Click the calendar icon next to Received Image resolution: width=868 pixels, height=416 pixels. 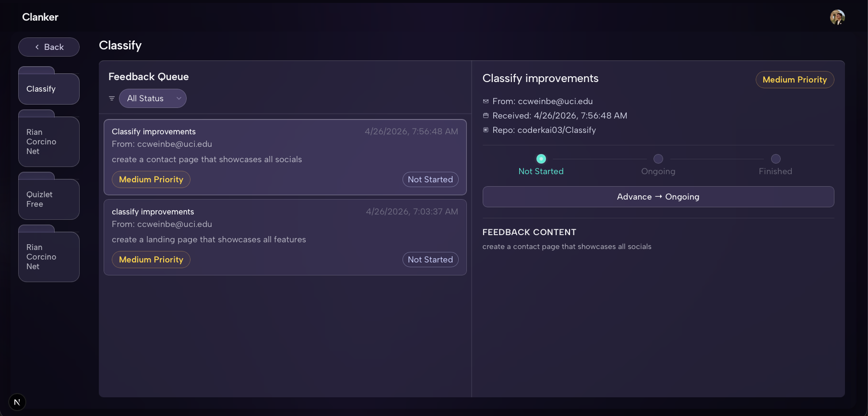pos(486,116)
